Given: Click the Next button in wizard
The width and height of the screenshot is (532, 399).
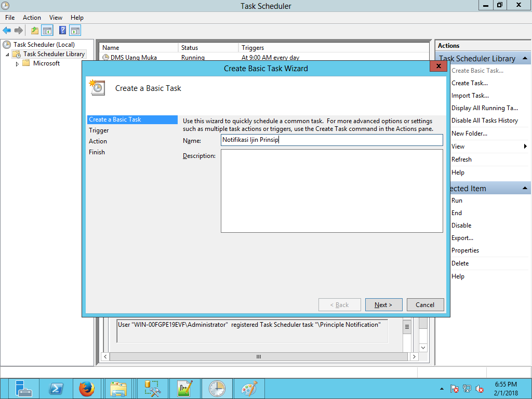Looking at the screenshot, I should click(x=383, y=305).
